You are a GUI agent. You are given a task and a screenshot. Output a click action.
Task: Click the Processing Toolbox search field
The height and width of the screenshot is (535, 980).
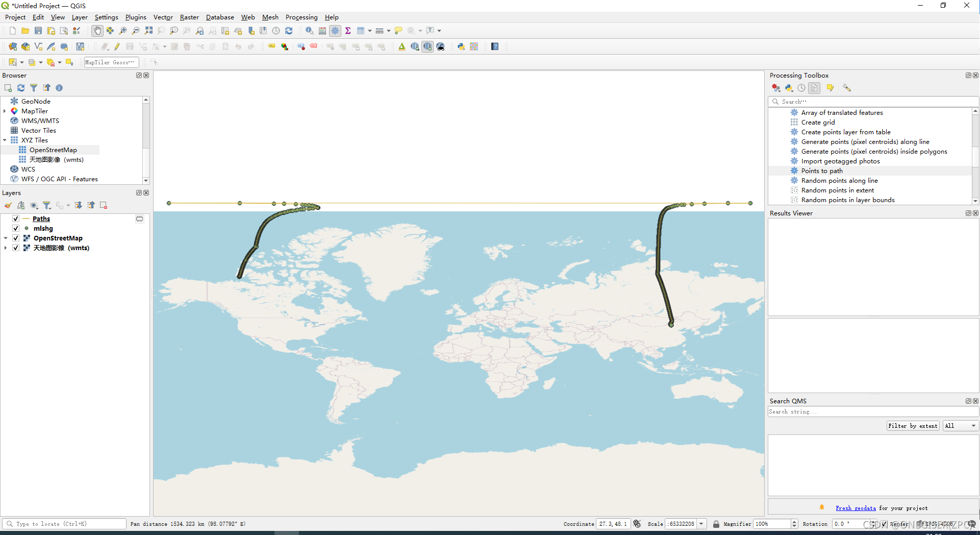coord(873,102)
